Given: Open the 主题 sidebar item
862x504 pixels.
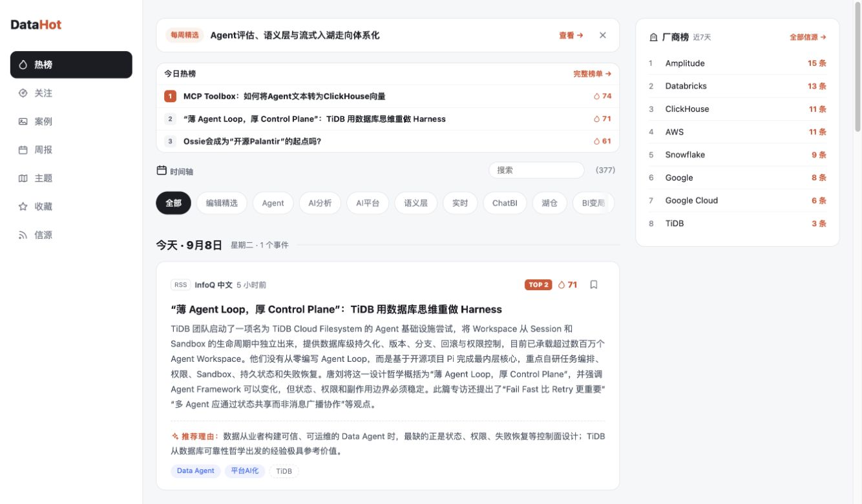Looking at the screenshot, I should [71, 178].
